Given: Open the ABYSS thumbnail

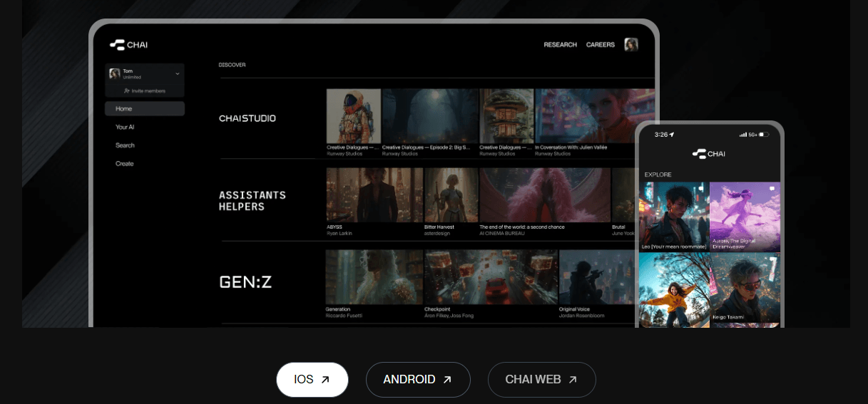Looking at the screenshot, I should 374,195.
